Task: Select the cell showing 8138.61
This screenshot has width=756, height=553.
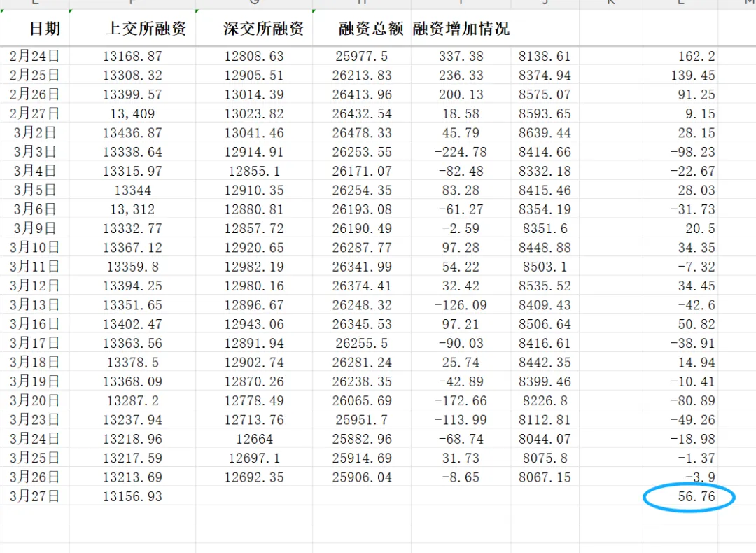Action: [x=545, y=57]
